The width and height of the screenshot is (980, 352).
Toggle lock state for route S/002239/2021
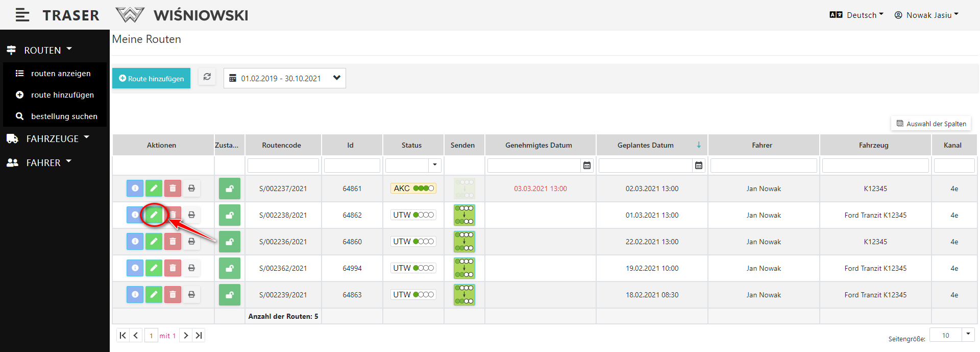(230, 295)
